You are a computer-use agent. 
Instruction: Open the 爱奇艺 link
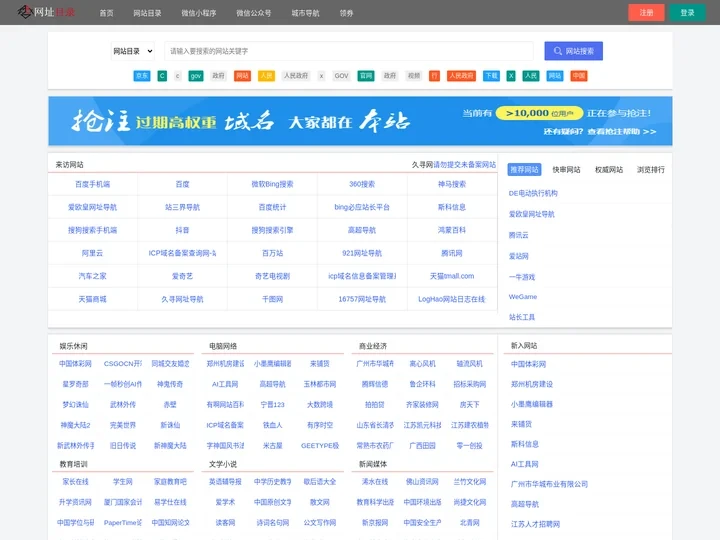coord(182,276)
